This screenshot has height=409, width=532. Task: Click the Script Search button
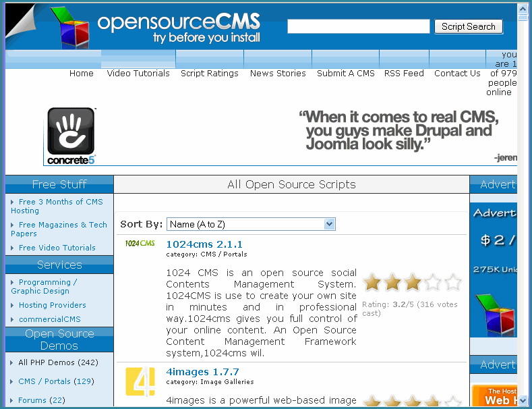(469, 26)
